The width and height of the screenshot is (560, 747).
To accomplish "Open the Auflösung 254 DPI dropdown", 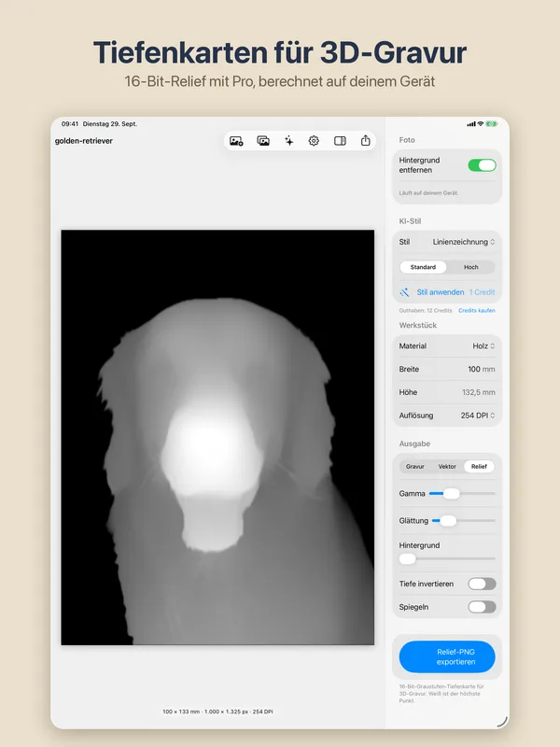I will pos(478,416).
